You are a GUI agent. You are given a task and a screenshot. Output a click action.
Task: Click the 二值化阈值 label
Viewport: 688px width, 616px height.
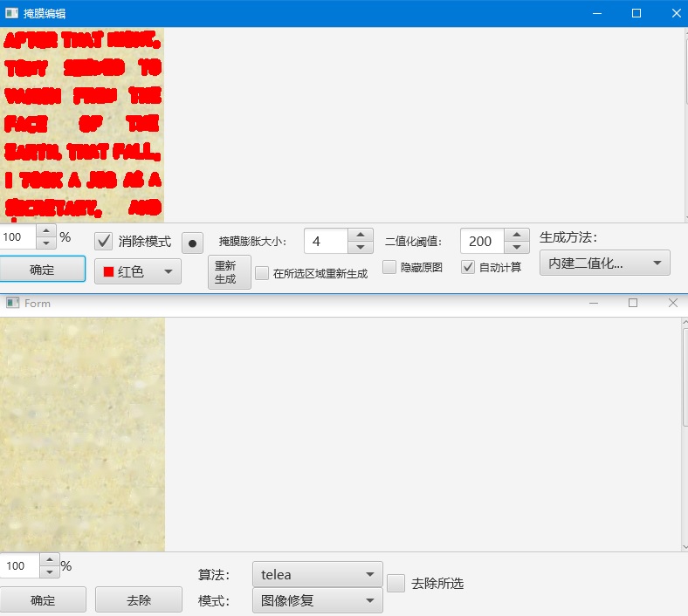tap(413, 242)
